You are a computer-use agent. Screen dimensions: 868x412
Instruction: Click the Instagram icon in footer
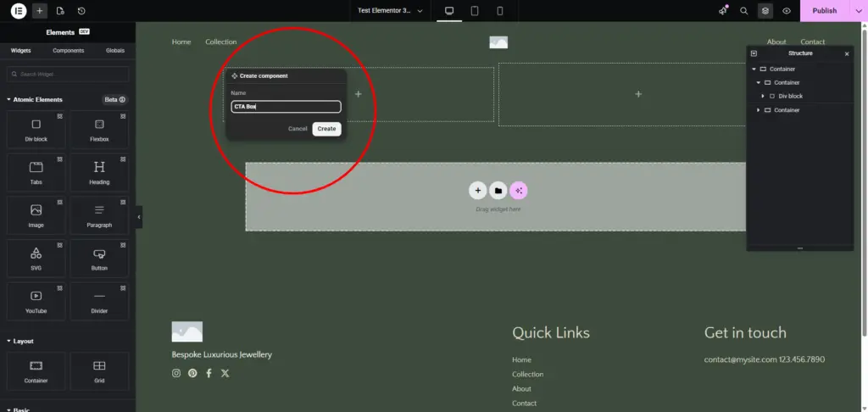(176, 373)
